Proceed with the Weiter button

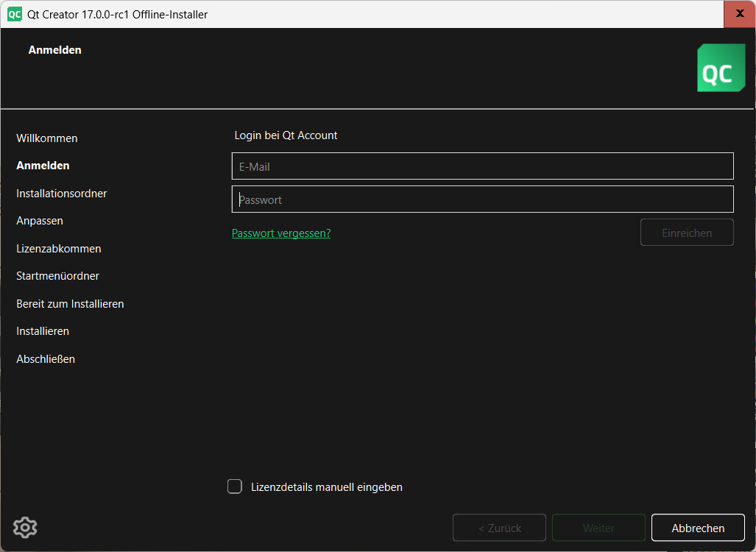(x=598, y=528)
